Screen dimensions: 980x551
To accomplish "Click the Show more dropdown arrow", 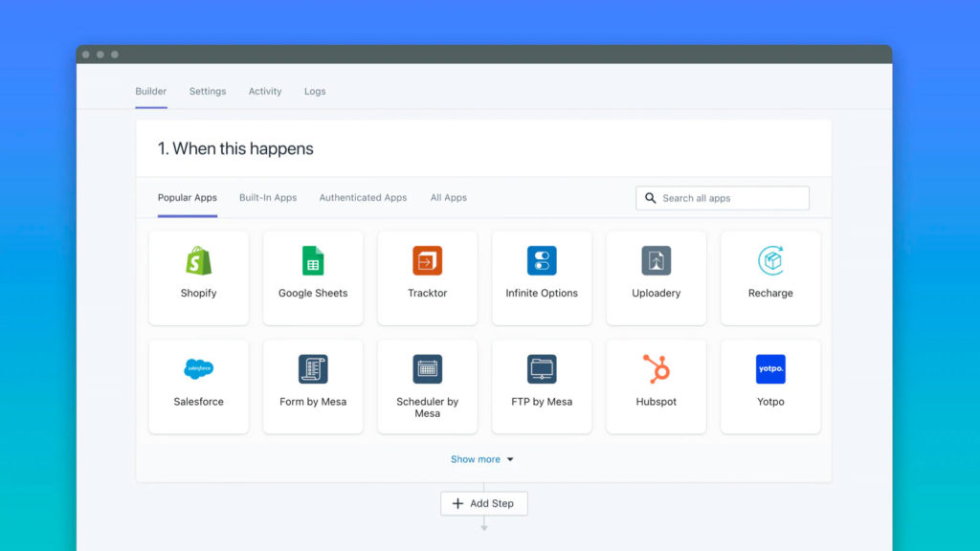I will pos(510,460).
